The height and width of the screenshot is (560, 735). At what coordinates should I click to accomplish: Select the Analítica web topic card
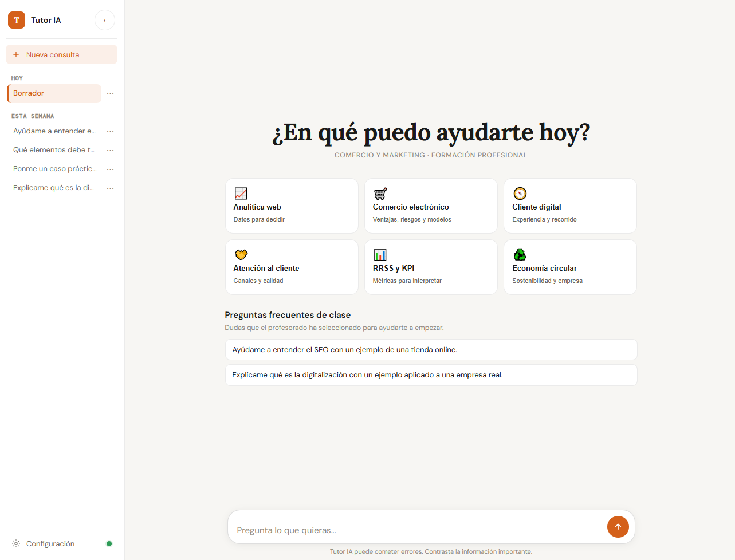[292, 206]
